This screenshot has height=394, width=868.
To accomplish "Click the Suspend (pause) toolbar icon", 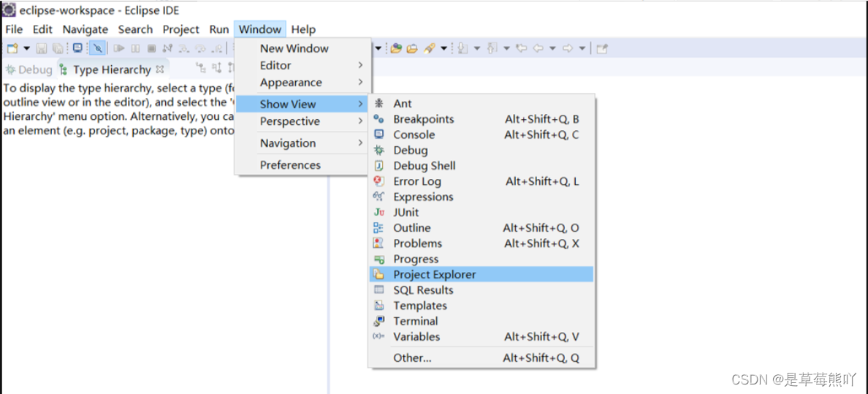I will coord(135,48).
